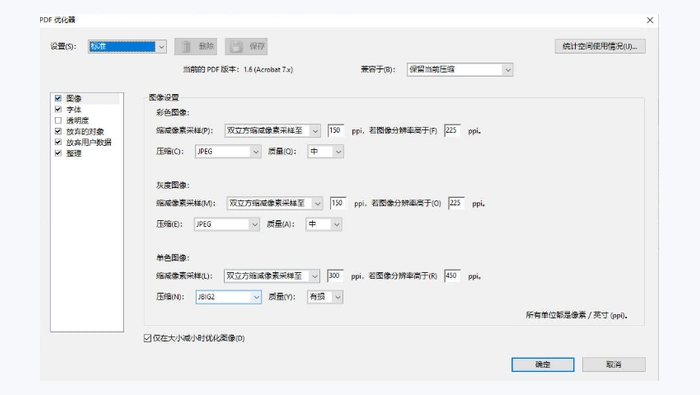Close the PDF 优化器 dialog

pos(650,20)
